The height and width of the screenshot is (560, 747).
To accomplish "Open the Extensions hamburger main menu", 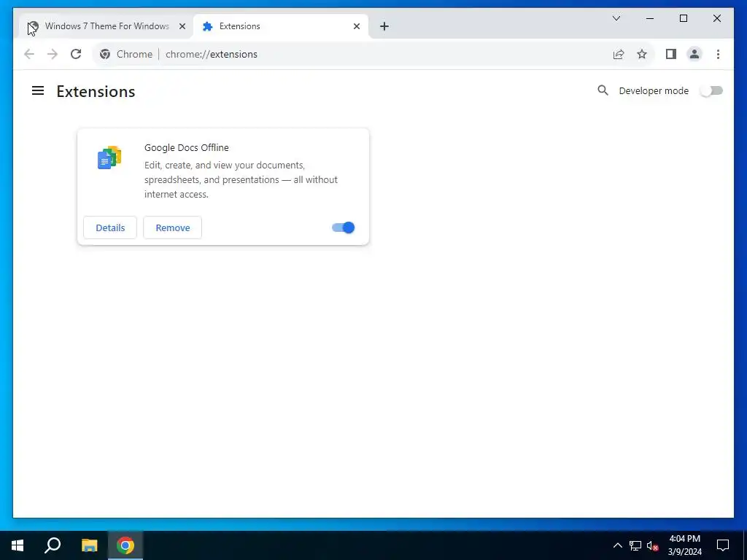I will pos(38,90).
